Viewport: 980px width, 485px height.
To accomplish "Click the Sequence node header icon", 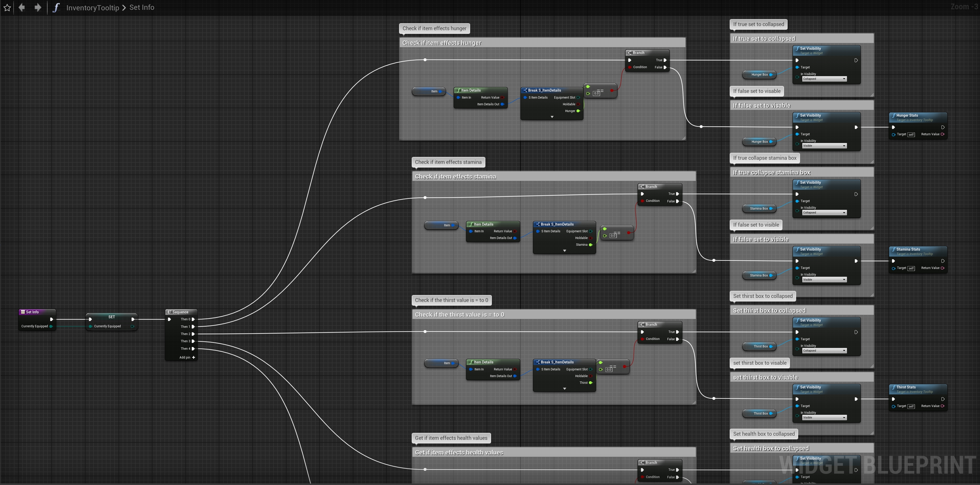I will (169, 312).
